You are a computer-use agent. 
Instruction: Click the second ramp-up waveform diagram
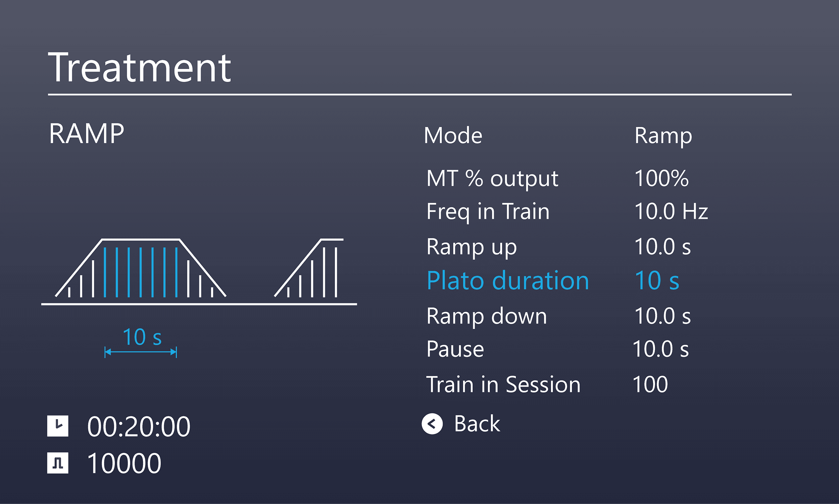tap(309, 268)
